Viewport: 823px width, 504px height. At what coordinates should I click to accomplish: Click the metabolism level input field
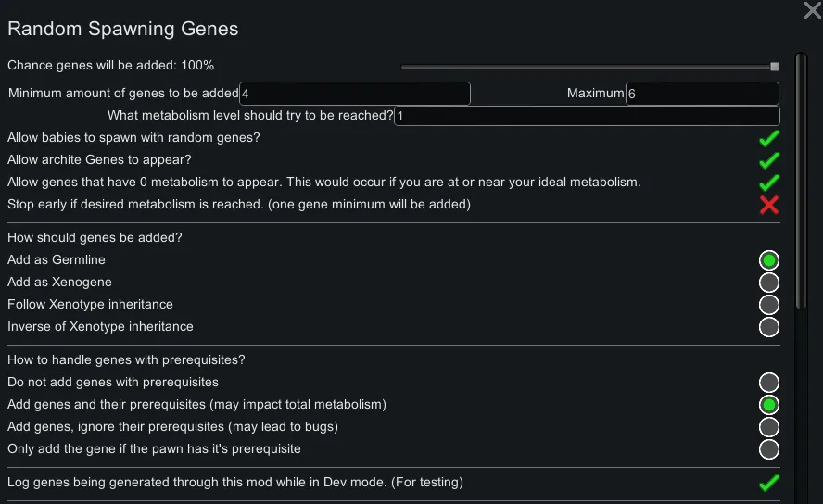click(587, 116)
